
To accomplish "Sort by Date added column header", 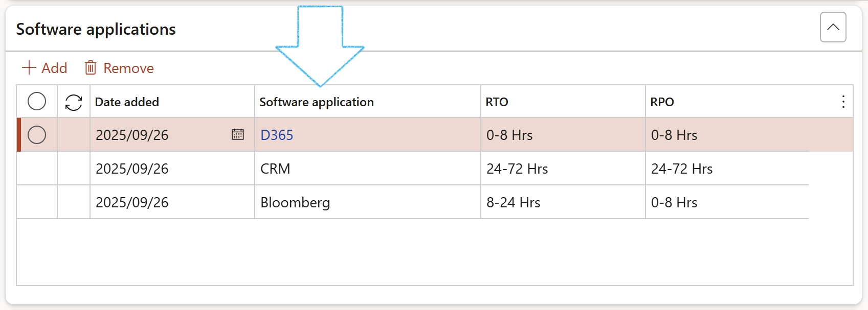I will pyautogui.click(x=127, y=102).
